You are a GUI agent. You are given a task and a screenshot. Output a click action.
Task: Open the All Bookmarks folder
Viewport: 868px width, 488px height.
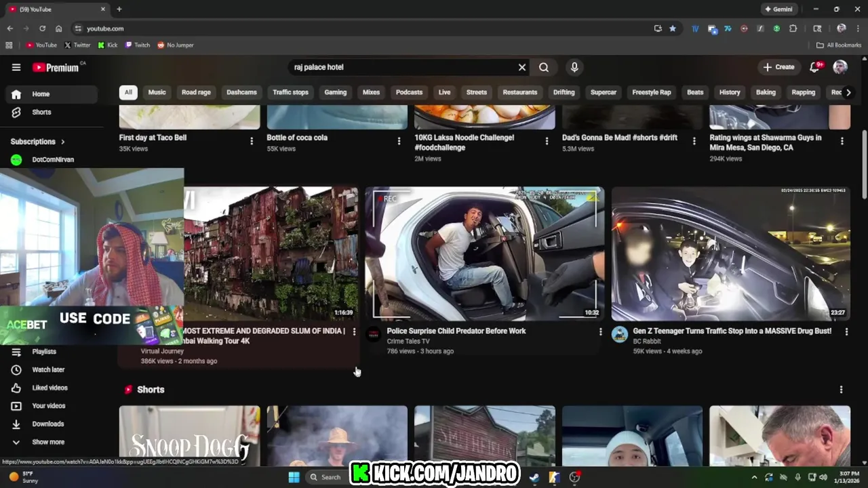pos(839,45)
